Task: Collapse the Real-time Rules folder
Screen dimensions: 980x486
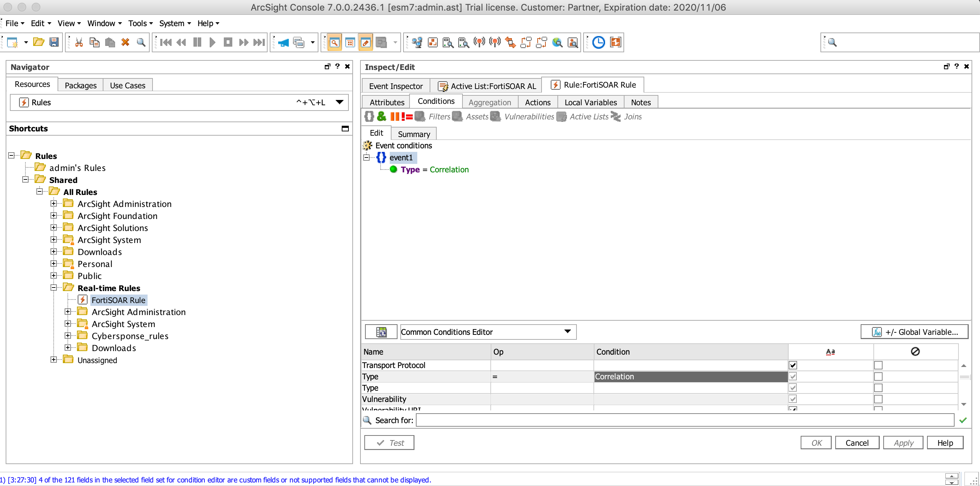Action: (54, 288)
